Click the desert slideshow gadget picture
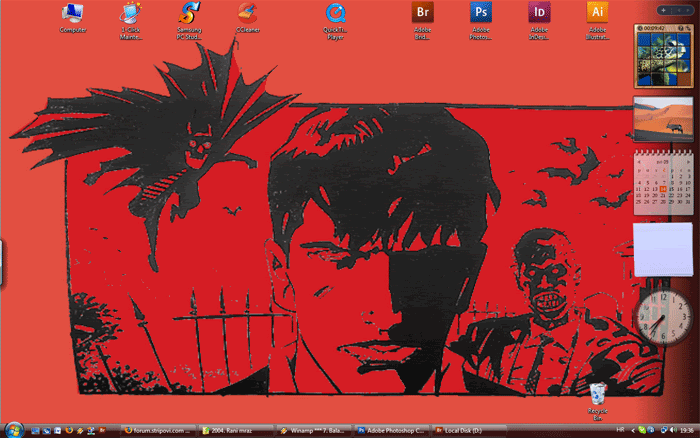The image size is (700, 438). tap(663, 119)
